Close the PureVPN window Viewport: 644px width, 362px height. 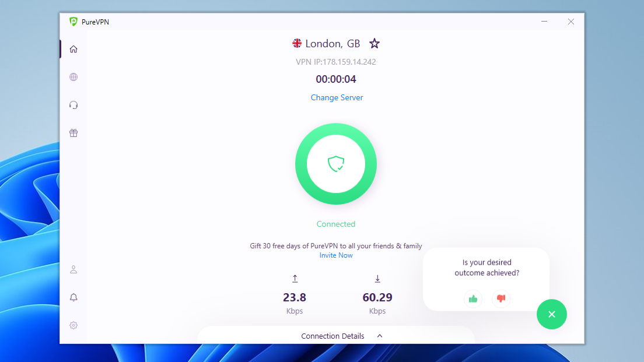(x=571, y=22)
